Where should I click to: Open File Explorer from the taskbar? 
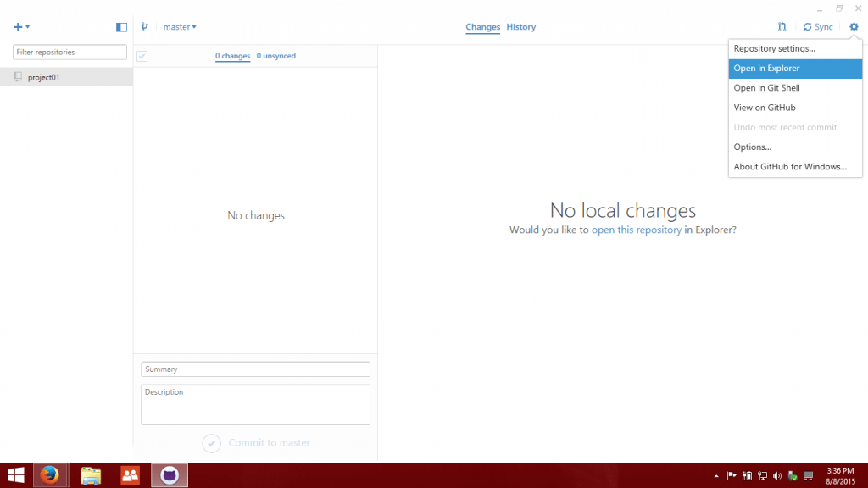point(91,475)
